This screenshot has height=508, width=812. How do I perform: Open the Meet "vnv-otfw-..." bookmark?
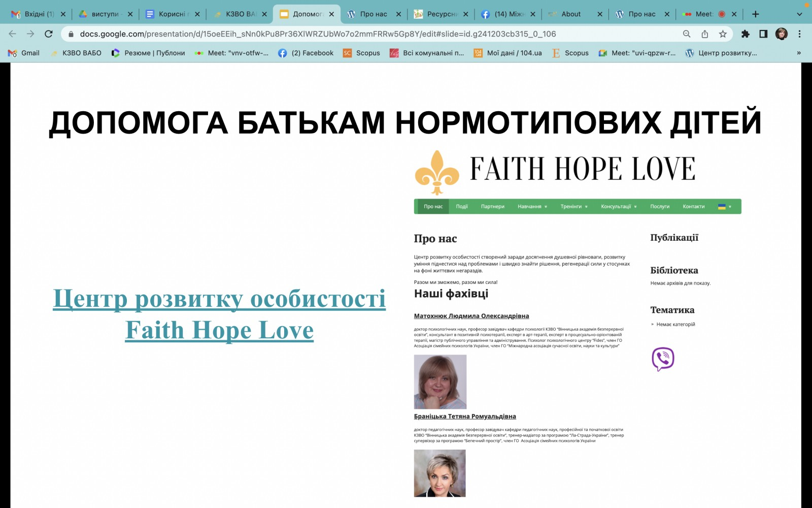[231, 53]
